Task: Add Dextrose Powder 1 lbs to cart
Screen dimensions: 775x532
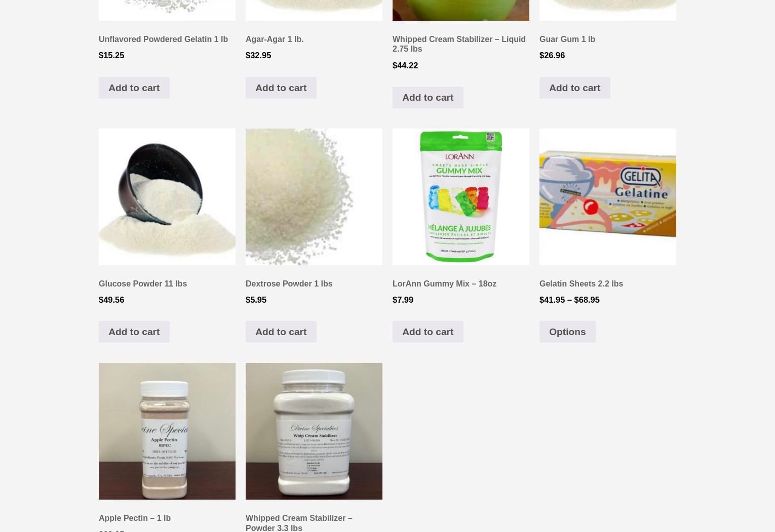Action: [x=281, y=332]
